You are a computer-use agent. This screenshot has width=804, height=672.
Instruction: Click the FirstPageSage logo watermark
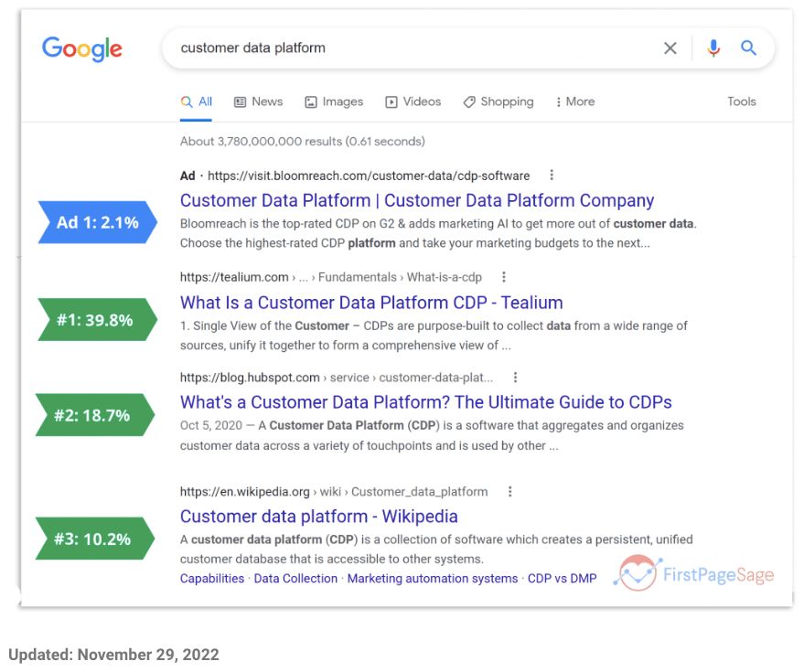coord(699,573)
